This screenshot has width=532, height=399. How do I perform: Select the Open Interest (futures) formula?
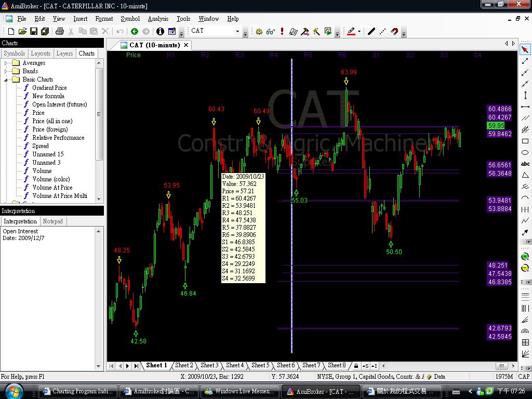click(60, 104)
